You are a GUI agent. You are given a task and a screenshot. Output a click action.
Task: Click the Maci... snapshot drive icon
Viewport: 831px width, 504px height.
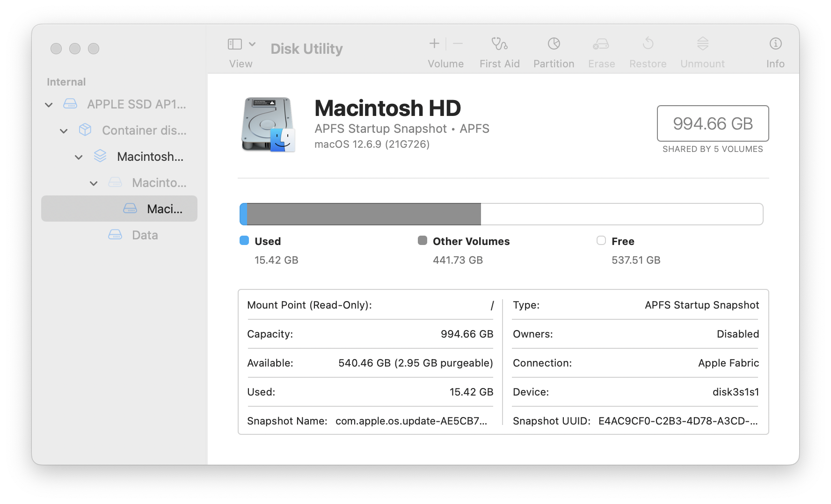(130, 209)
